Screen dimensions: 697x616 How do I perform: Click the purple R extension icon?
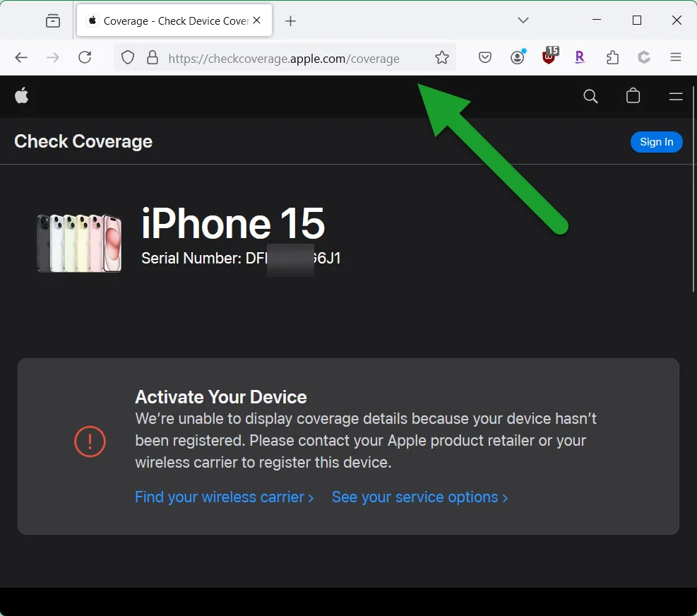(580, 58)
